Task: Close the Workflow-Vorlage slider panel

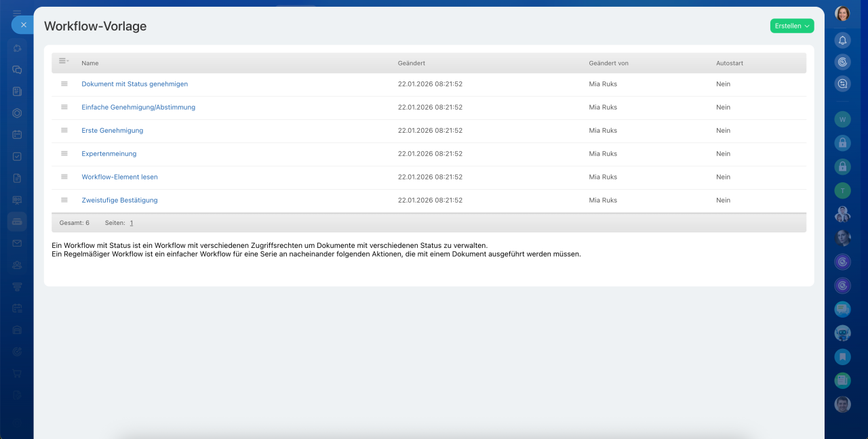Action: [23, 24]
